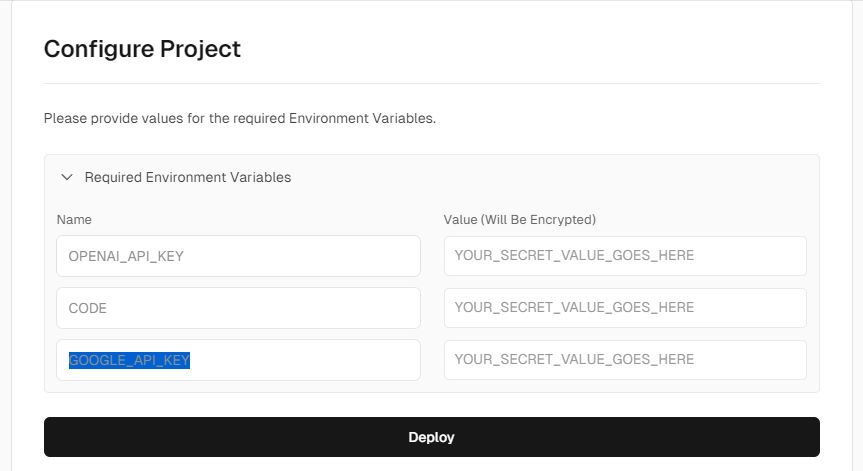Image resolution: width=863 pixels, height=471 pixels.
Task: Focus the OPENAI_API_KEY name field
Action: [238, 256]
